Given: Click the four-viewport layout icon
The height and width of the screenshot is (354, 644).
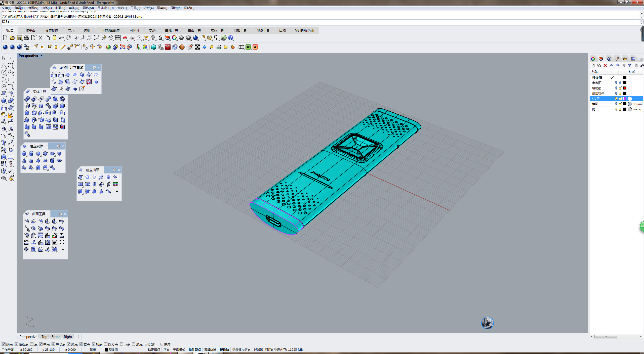Looking at the screenshot, I should click(x=118, y=38).
